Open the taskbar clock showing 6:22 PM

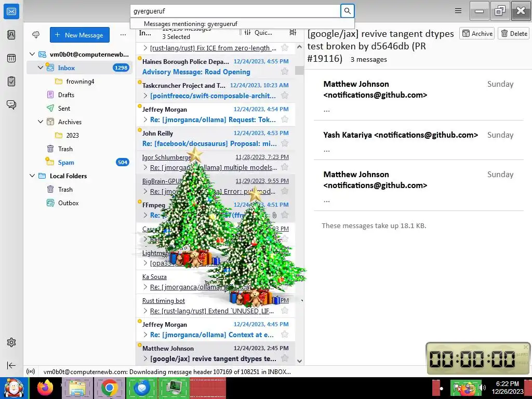tap(507, 388)
